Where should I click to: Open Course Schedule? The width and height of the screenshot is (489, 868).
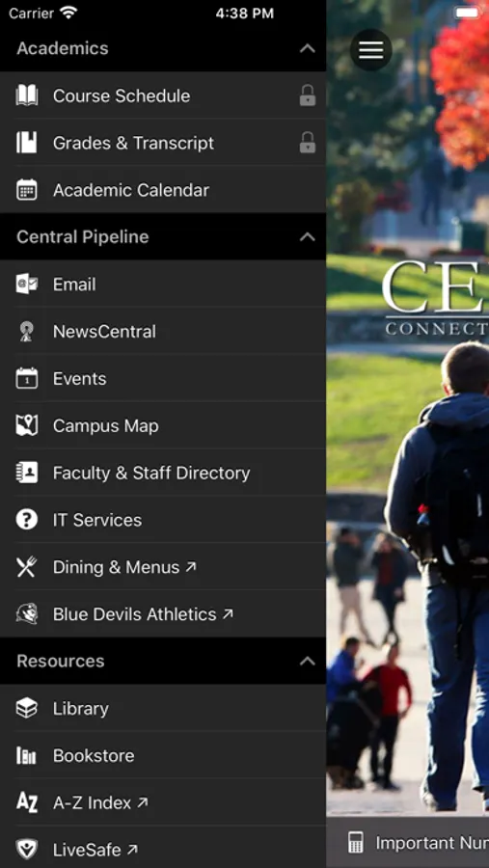point(163,95)
